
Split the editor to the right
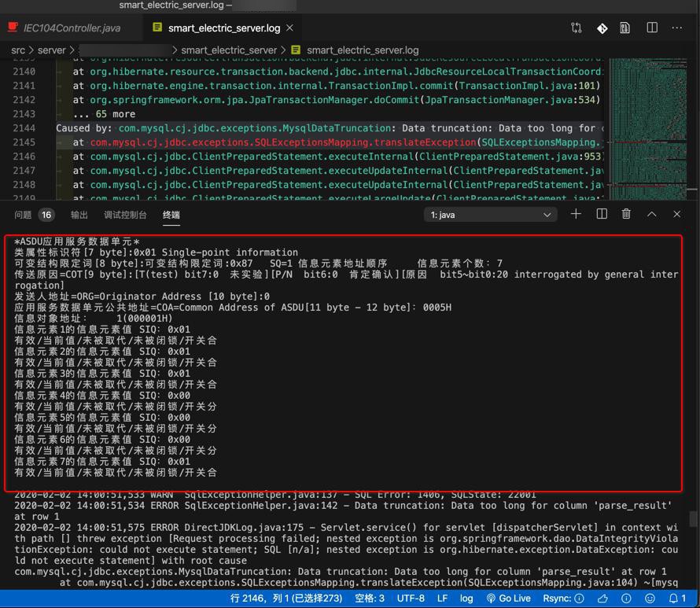(652, 28)
